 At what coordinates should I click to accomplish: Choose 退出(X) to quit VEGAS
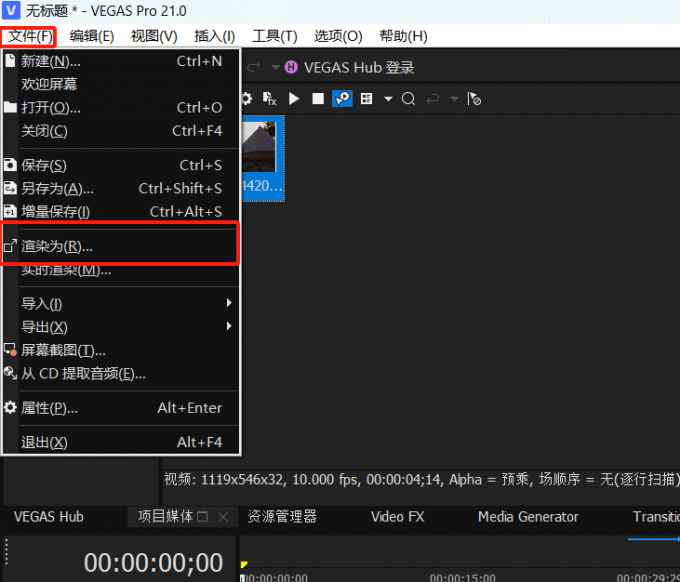[121, 442]
